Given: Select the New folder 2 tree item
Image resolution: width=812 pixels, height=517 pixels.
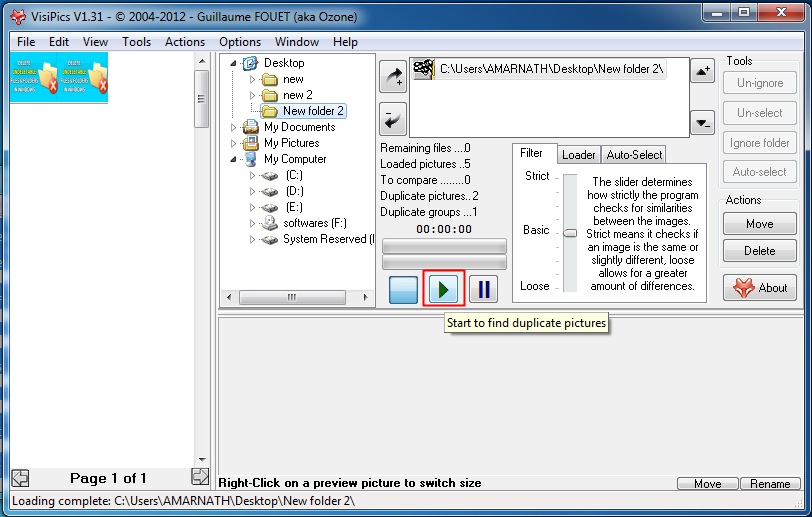Looking at the screenshot, I should [312, 111].
